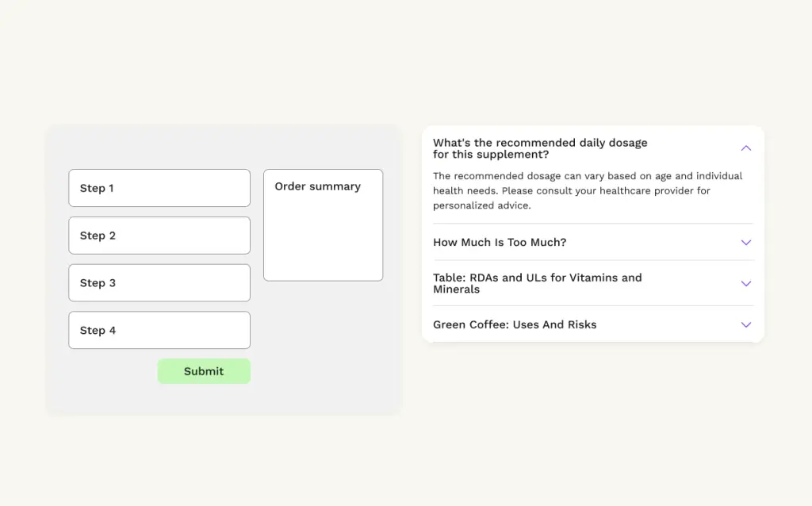The height and width of the screenshot is (506, 812).
Task: Click the chevron next to "Green Coffee: Uses And Risks"
Action: [745, 324]
